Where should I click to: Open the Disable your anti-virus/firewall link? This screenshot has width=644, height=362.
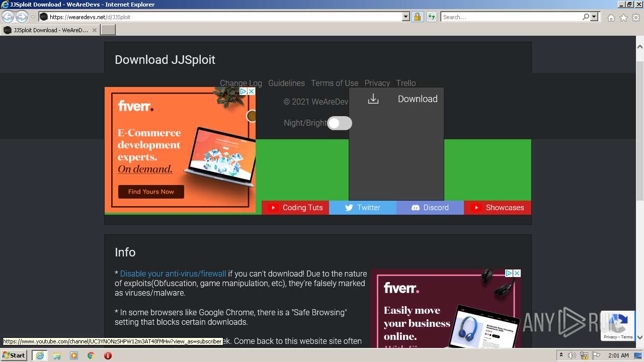point(173,274)
